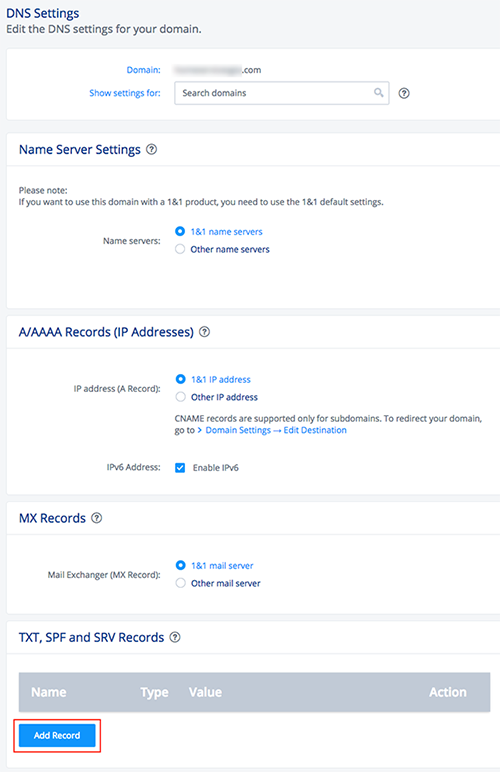Open Domain Settings → Edit Destination link
Screen dimensions: 500x772
(276, 430)
